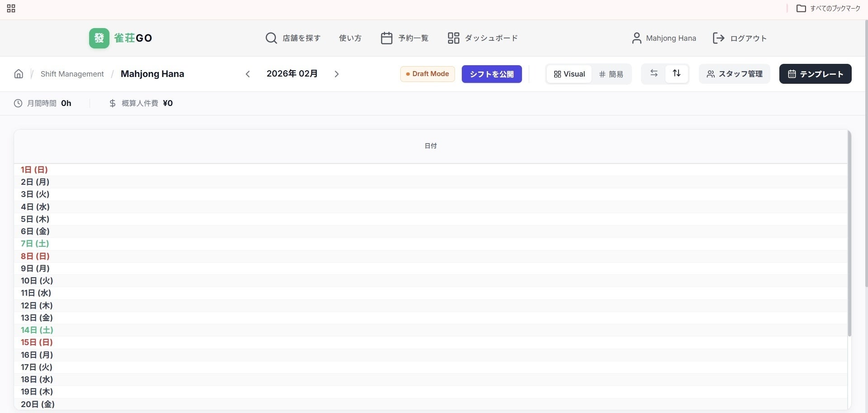Viewport: 868px width, 413px height.
Task: Switch to Visual view mode
Action: pyautogui.click(x=569, y=74)
